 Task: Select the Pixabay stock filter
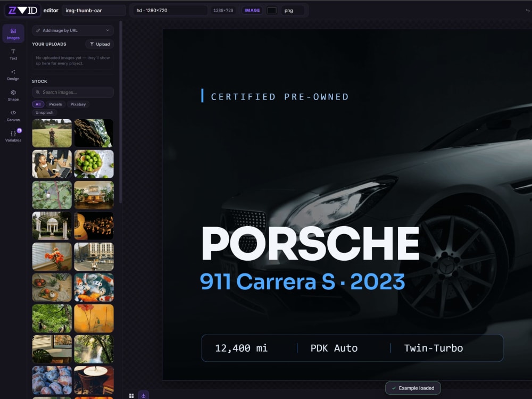click(78, 104)
